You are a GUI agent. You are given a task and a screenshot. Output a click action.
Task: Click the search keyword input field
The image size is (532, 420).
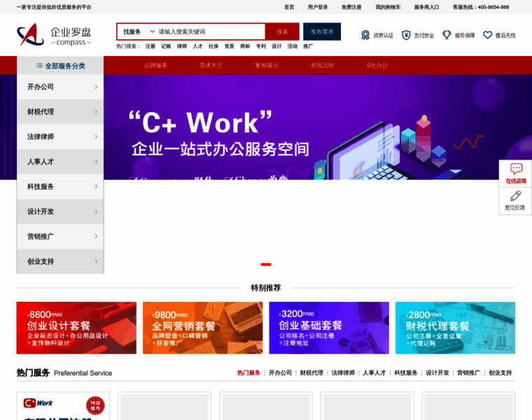pos(211,31)
